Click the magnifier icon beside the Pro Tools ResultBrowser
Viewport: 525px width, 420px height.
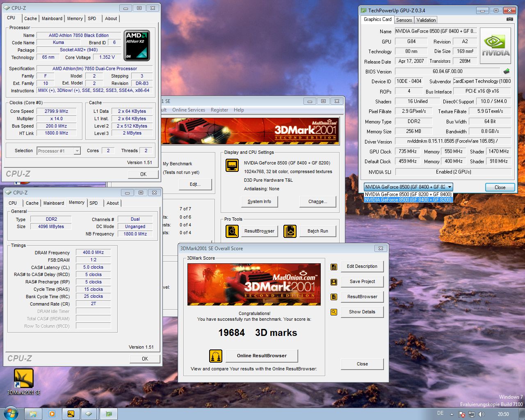(x=232, y=231)
